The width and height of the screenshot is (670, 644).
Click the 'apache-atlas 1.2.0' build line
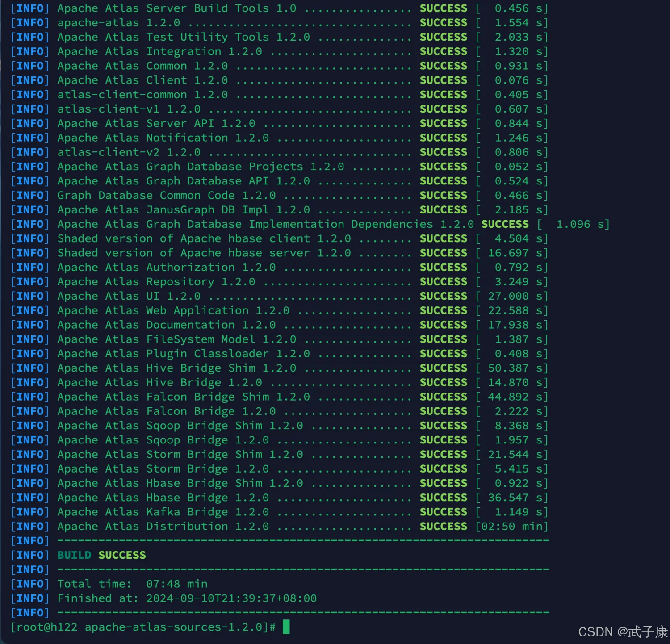(279, 23)
